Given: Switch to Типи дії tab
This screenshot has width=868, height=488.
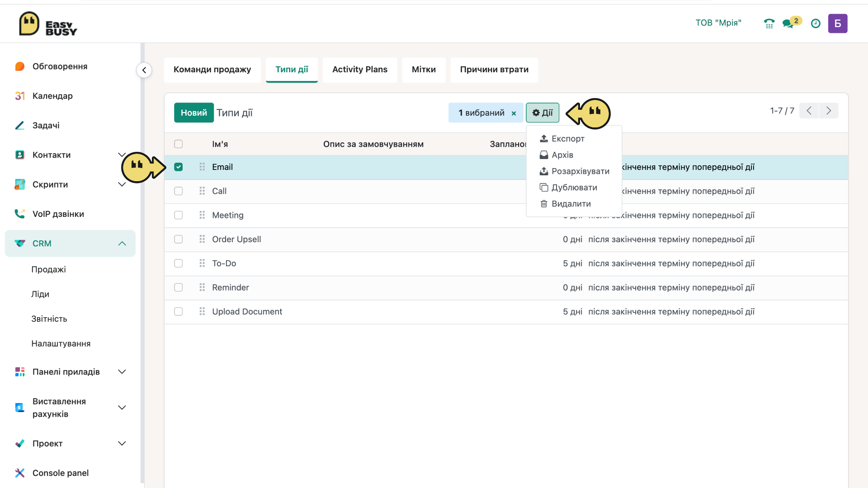Looking at the screenshot, I should (x=292, y=70).
